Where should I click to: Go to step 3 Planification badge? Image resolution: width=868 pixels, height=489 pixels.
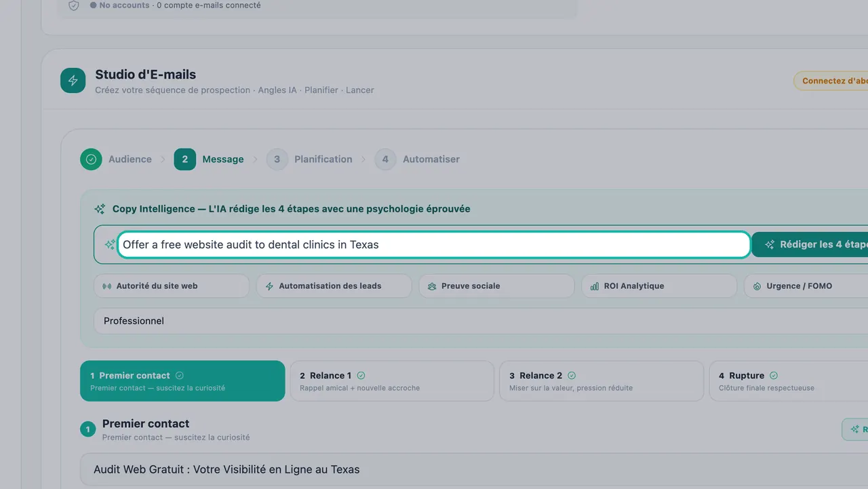click(x=277, y=159)
